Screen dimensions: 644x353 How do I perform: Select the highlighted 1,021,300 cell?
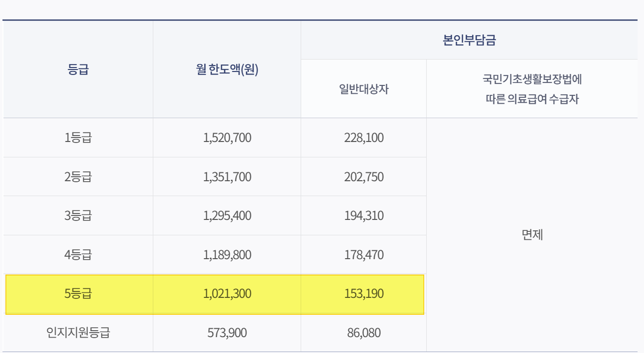click(x=226, y=294)
